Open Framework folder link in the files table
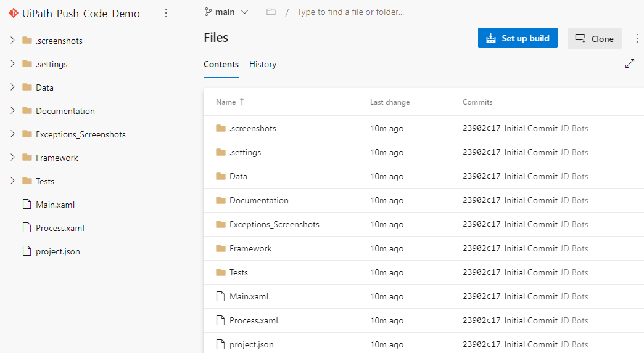This screenshot has height=353, width=644. click(250, 248)
